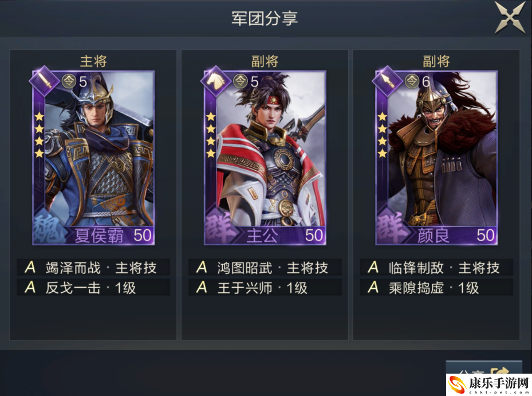This screenshot has height=396, width=532.
Task: Select the 临锋制敌 · 主将技 skill row
Action: [x=436, y=268]
